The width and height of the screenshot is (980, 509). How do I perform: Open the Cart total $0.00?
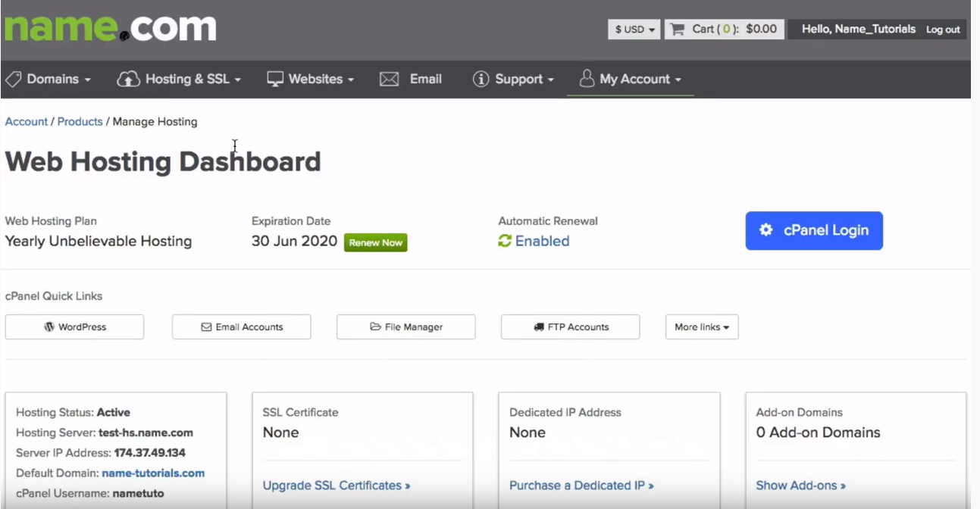tap(761, 30)
